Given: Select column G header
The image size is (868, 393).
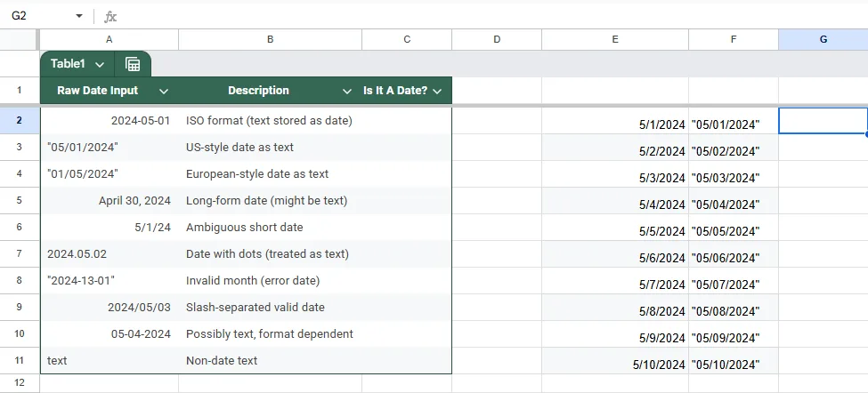Looking at the screenshot, I should (823, 39).
